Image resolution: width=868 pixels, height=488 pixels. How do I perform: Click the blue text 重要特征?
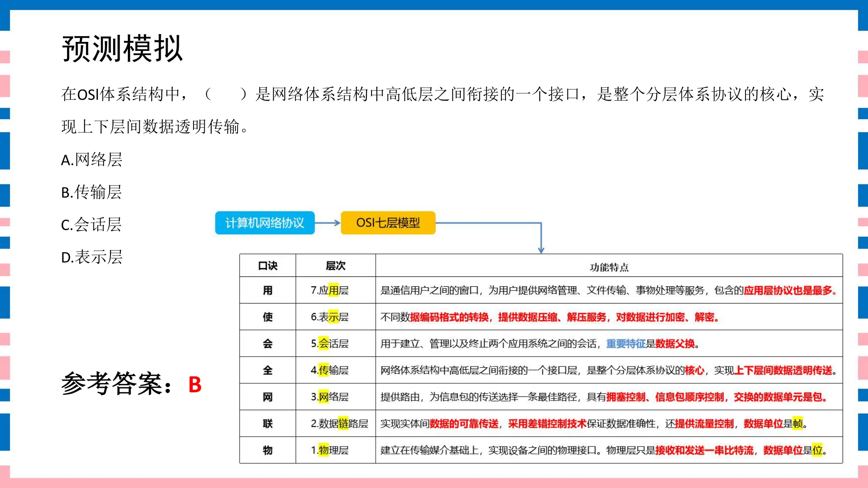coord(626,343)
